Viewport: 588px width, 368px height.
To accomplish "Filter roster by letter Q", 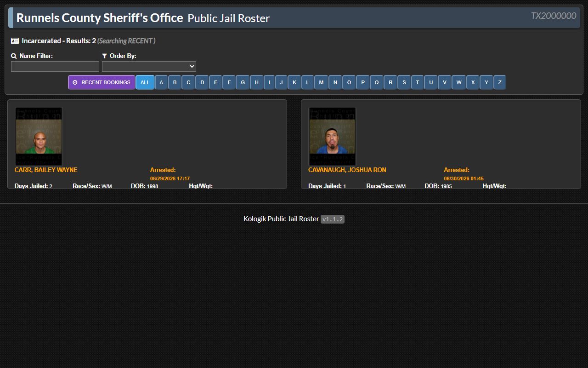I will pos(377,82).
